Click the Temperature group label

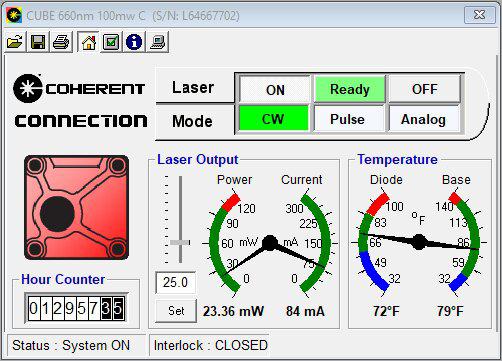[x=397, y=160]
